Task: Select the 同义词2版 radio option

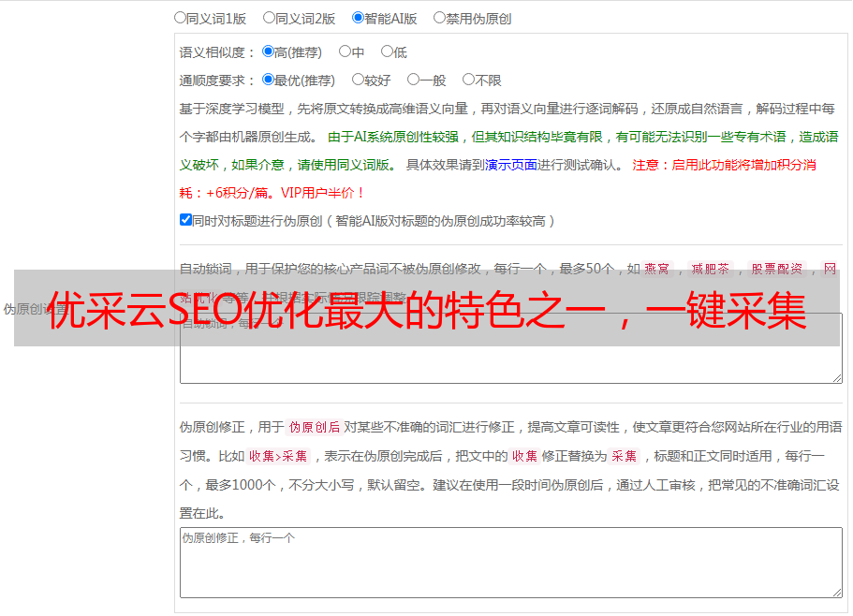Action: pos(269,18)
